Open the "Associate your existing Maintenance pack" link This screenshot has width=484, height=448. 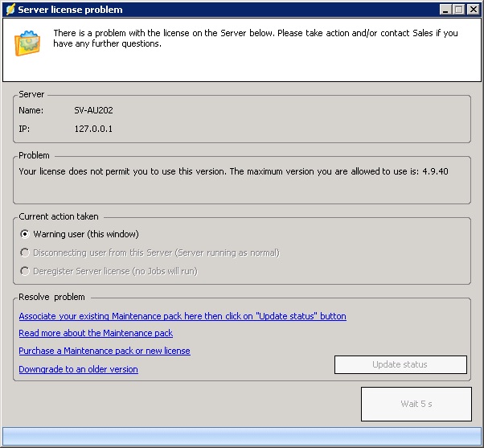(x=182, y=316)
